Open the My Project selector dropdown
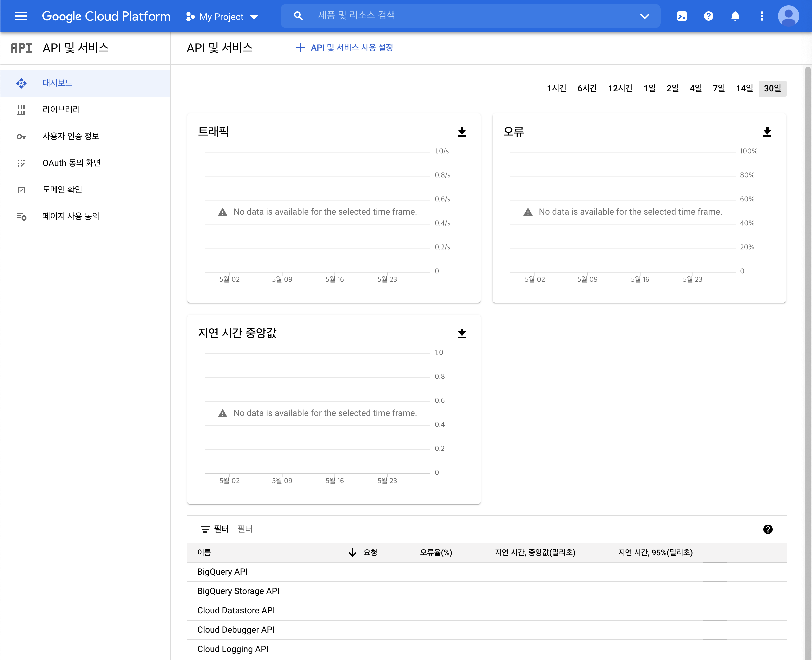 point(222,17)
